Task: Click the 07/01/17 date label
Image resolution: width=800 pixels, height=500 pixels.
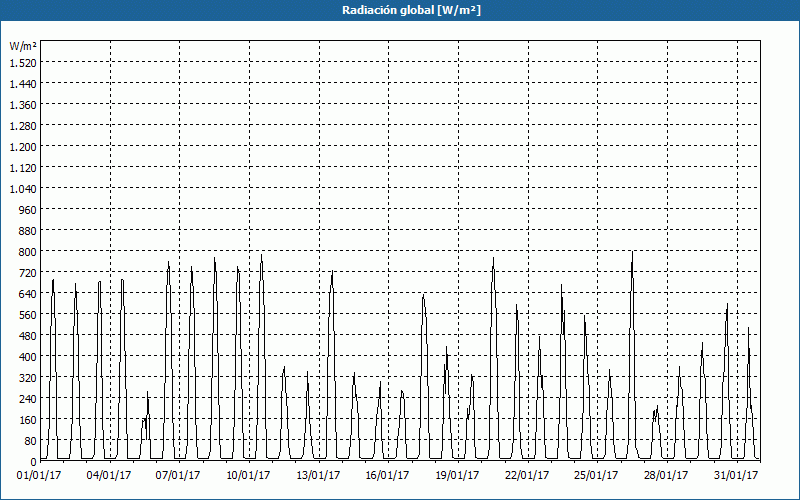Action: pos(178,476)
